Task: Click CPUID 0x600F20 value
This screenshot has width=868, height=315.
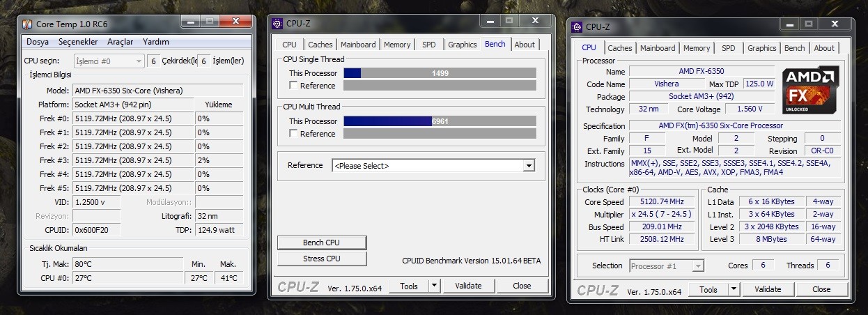Action: point(97,230)
